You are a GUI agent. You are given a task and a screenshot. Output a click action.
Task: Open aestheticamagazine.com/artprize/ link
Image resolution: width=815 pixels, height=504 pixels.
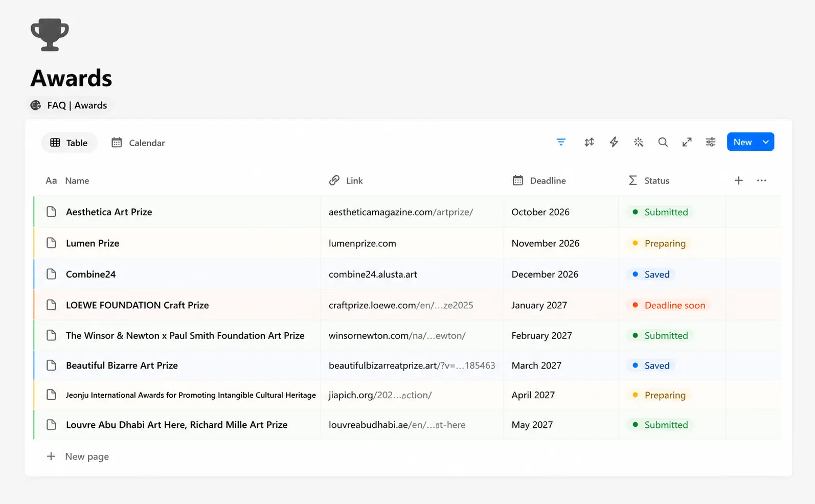400,212
